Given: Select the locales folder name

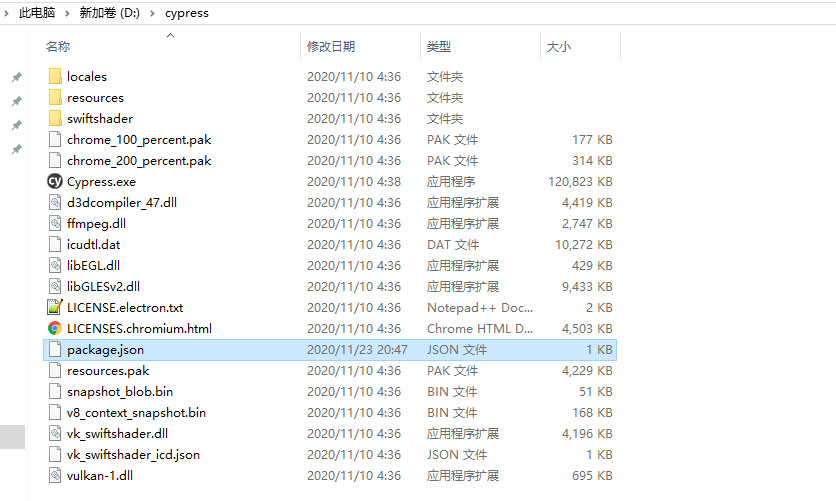Looking at the screenshot, I should click(87, 77).
